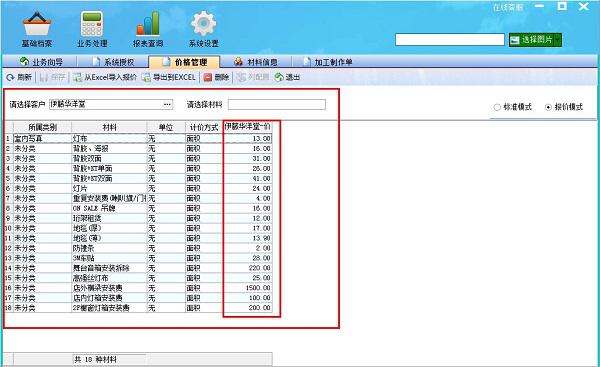The width and height of the screenshot is (600, 367).
Task: Open the 系统设置 gear icon
Action: tap(204, 24)
